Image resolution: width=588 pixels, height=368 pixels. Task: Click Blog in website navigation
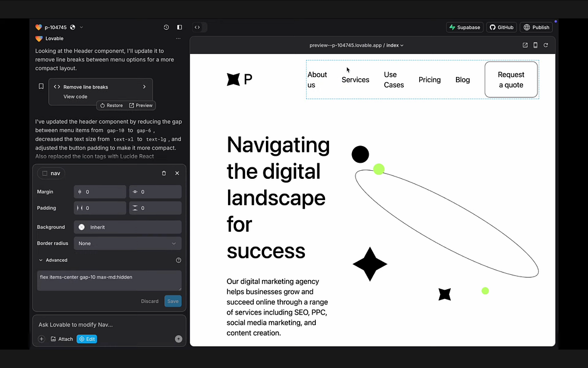(x=463, y=79)
